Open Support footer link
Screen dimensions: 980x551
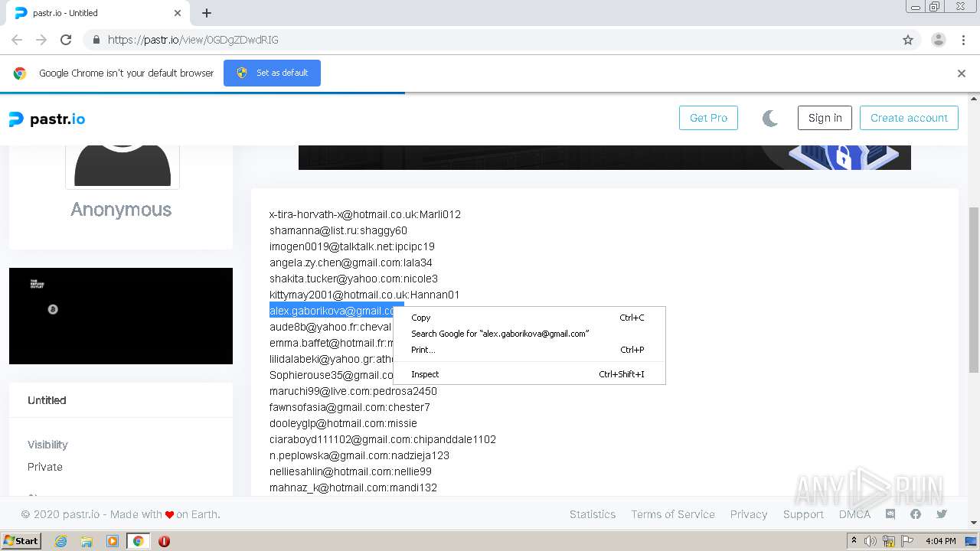(x=803, y=514)
